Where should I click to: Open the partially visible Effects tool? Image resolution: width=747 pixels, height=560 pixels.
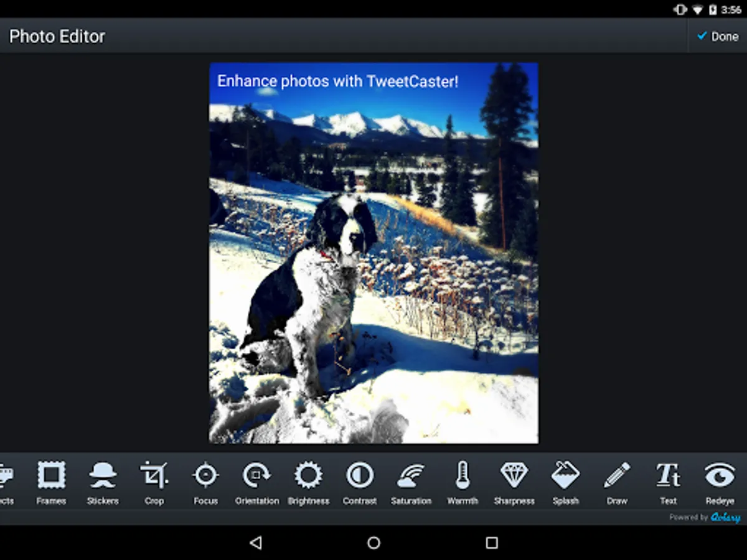coord(7,483)
